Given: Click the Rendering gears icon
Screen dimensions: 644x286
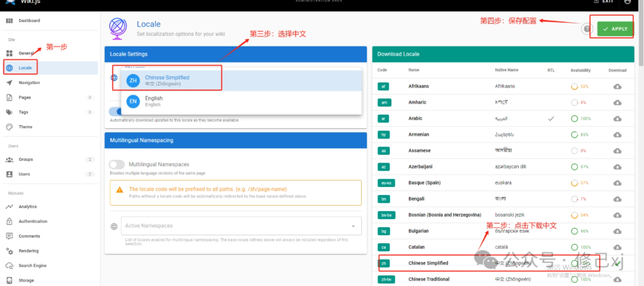Looking at the screenshot, I should (10, 251).
